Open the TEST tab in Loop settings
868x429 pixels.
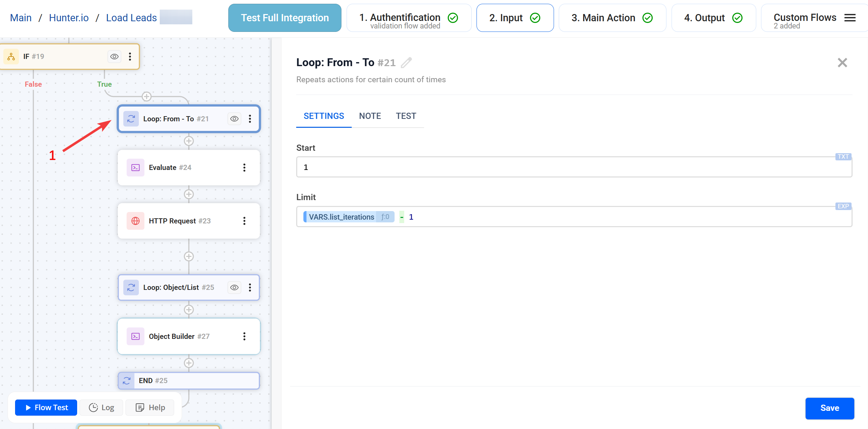(x=406, y=116)
